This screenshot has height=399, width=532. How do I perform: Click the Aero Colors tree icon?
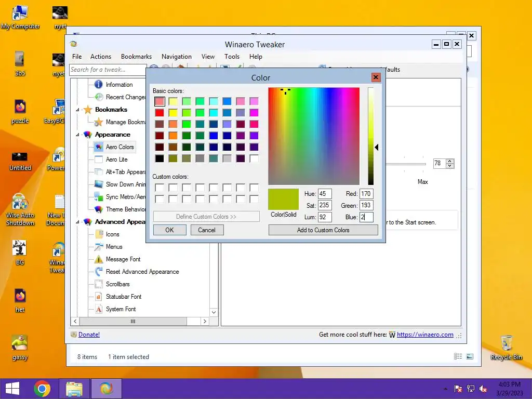(x=98, y=147)
